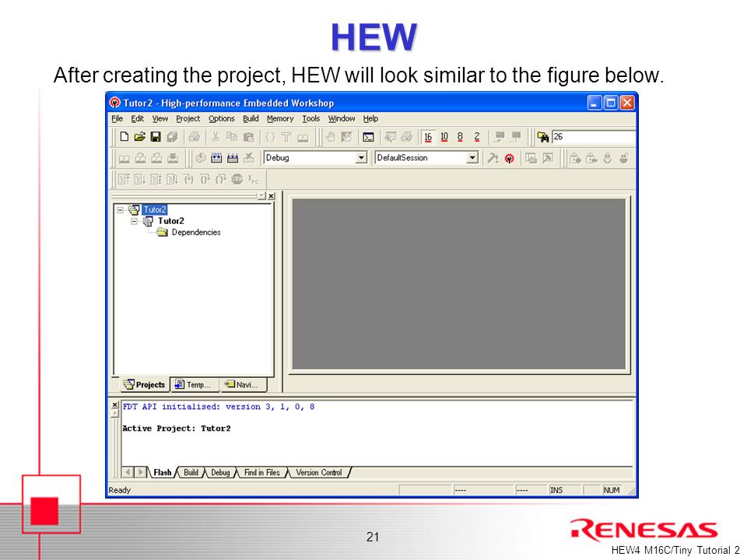
Task: Click the Build (hammer) toolbar icon
Action: click(493, 158)
